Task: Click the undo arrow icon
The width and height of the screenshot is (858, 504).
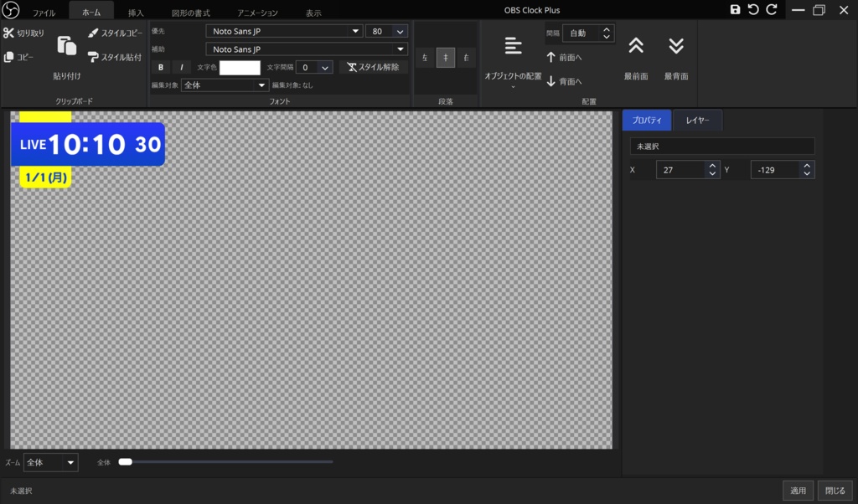Action: coord(753,9)
